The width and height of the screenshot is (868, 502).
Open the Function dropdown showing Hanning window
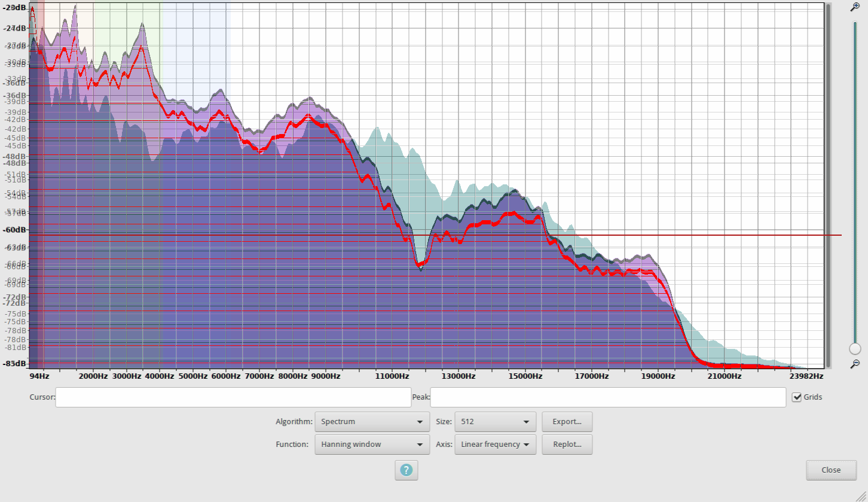click(x=372, y=445)
